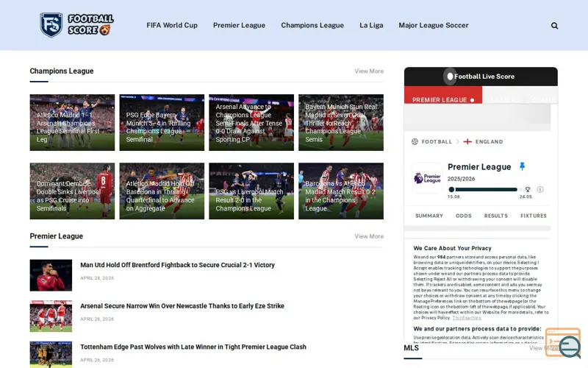Image resolution: width=588 pixels, height=368 pixels.
Task: Click the Premier League section heading
Action: tap(57, 236)
